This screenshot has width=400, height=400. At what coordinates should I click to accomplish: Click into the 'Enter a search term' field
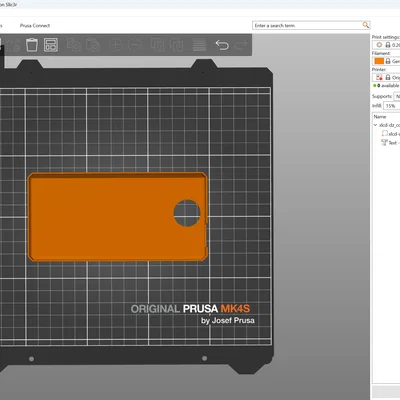(307, 25)
